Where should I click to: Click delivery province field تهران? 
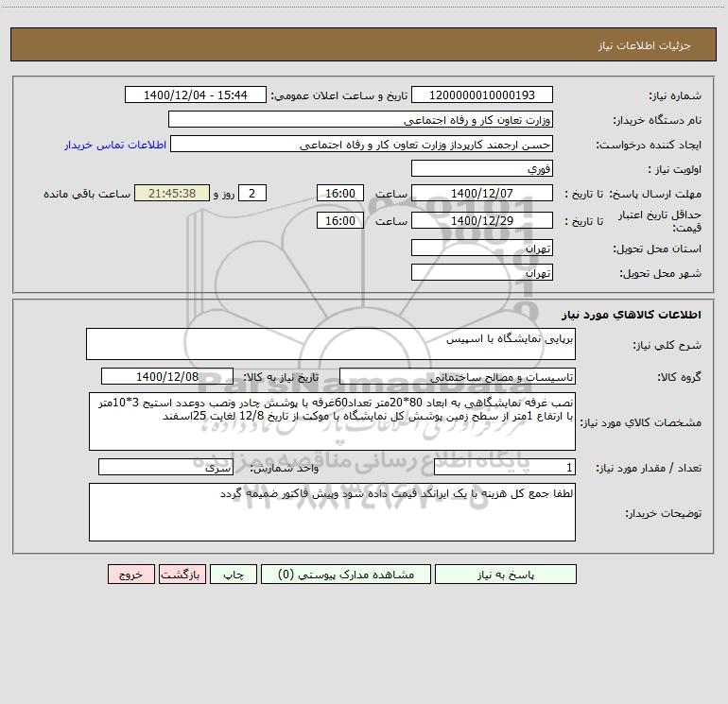click(482, 248)
